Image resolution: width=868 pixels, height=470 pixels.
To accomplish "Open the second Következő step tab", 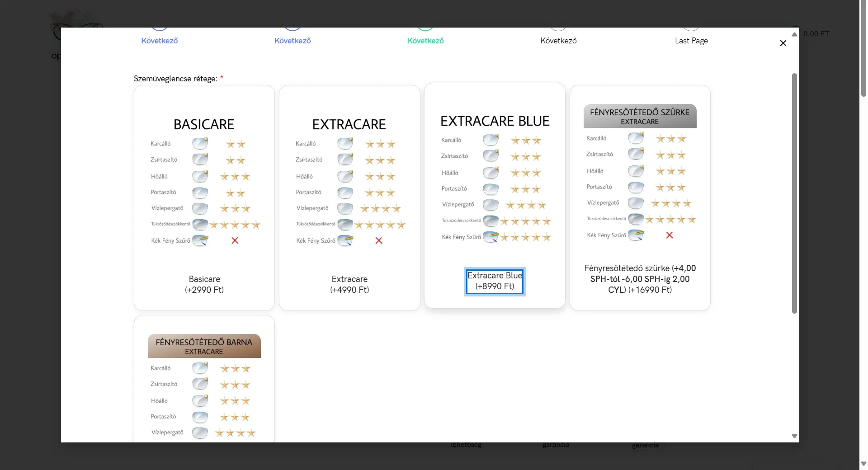I will click(292, 40).
